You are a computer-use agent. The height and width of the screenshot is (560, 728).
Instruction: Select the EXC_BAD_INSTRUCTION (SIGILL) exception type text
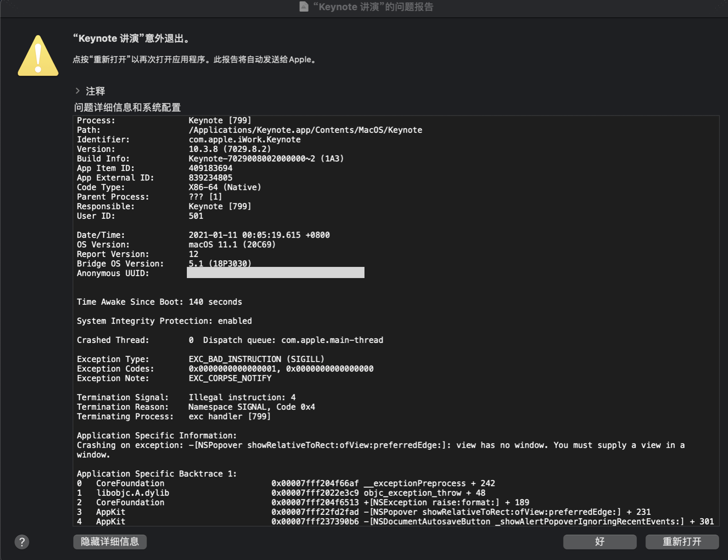point(256,359)
